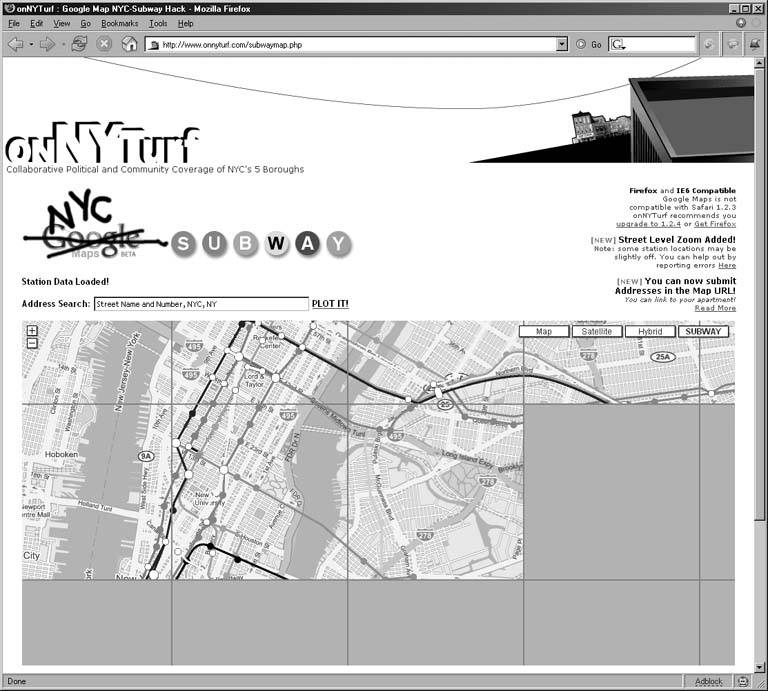Click the Go button beside address bar
Viewport: 768px width, 691px height.
[x=589, y=45]
